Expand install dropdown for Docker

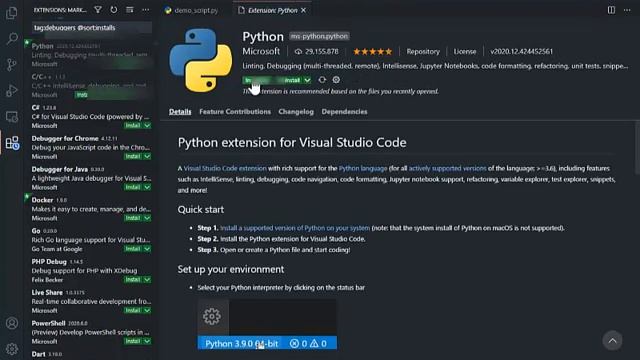point(147,218)
